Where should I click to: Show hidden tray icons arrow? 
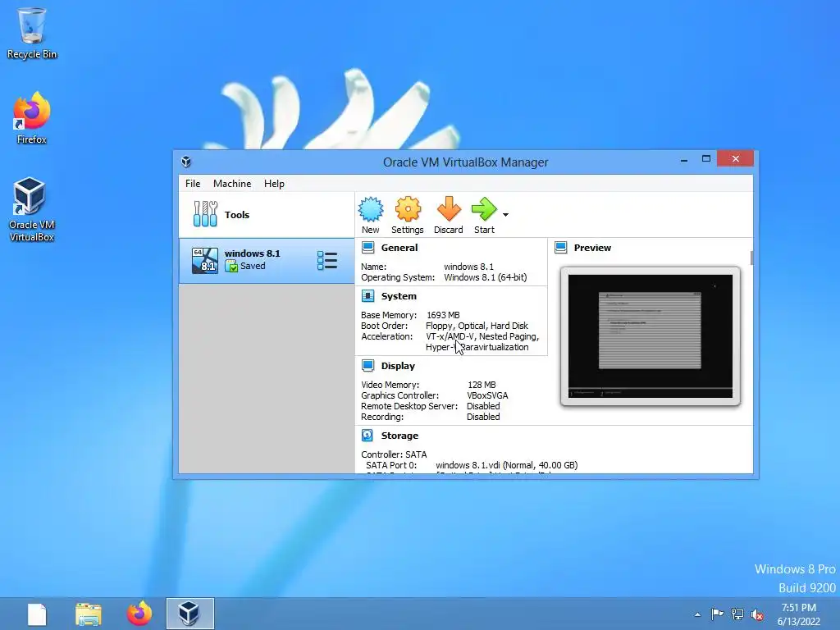[x=697, y=614]
